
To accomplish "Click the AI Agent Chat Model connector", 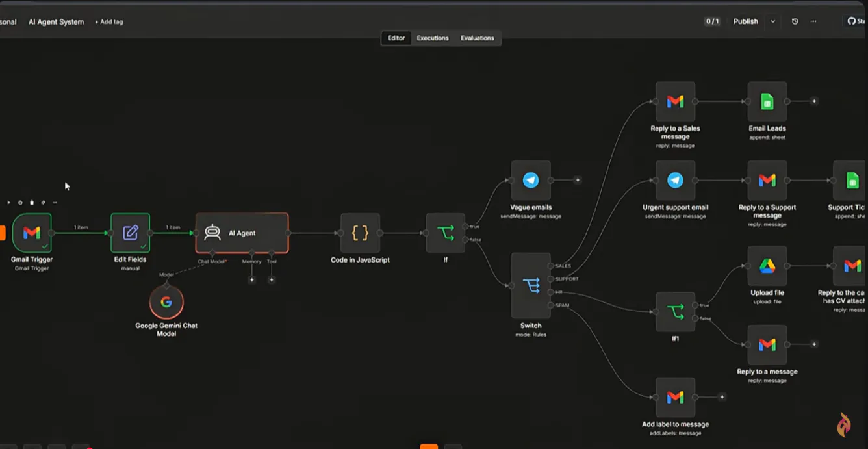I will click(212, 253).
